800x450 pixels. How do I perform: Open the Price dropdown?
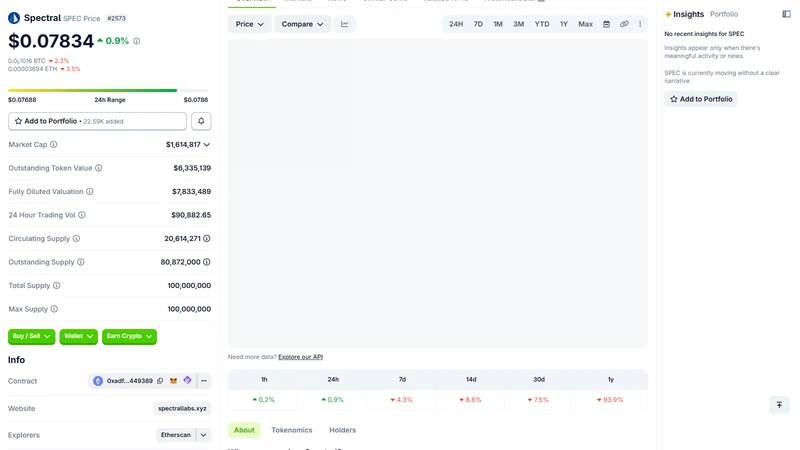coord(249,24)
